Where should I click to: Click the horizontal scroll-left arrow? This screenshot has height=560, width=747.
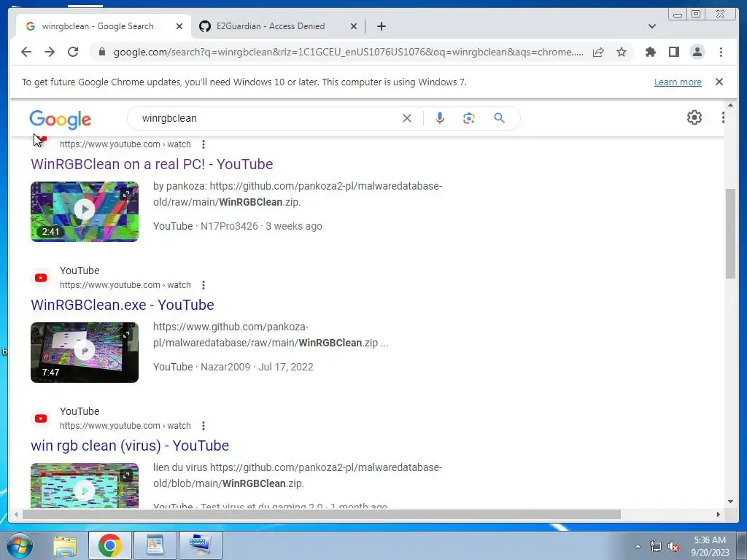point(16,514)
